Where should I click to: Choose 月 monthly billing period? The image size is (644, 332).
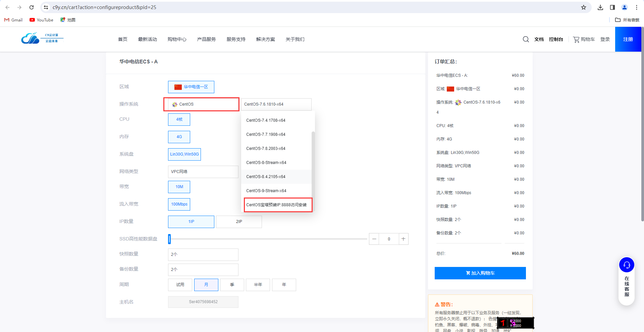click(x=206, y=285)
